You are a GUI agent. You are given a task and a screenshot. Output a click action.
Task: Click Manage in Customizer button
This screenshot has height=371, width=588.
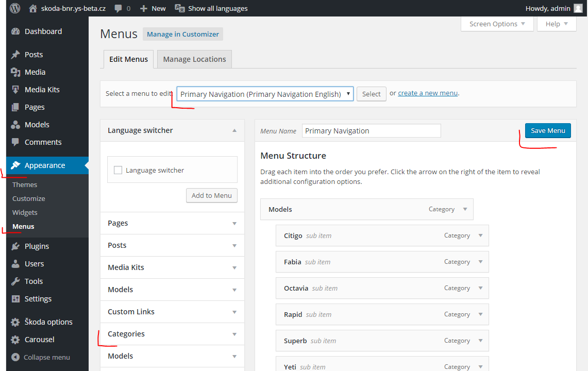[182, 34]
